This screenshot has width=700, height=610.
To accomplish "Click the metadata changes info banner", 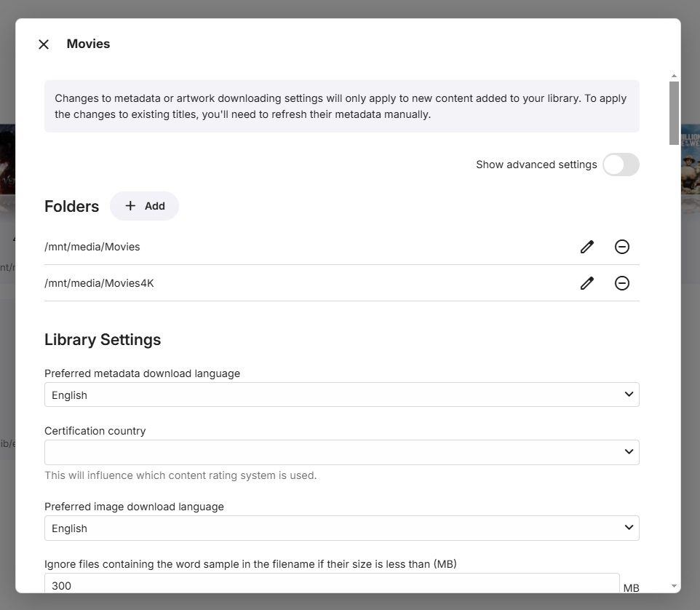I will [x=341, y=106].
